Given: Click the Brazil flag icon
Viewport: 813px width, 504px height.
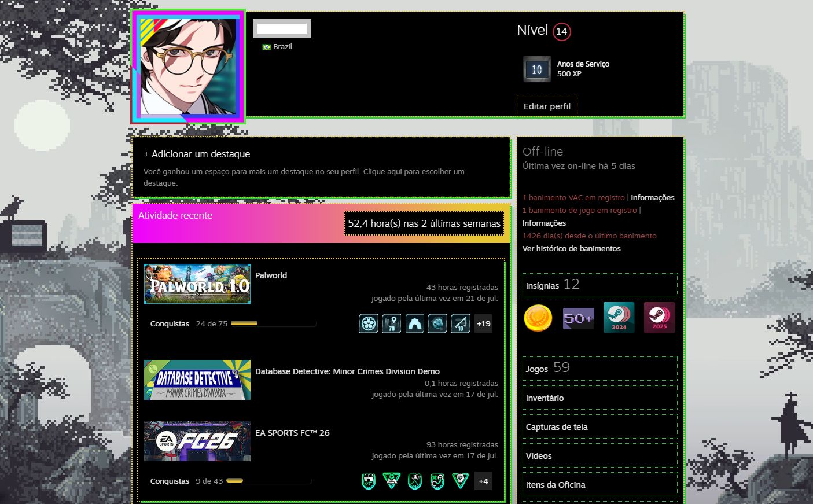Looking at the screenshot, I should tap(267, 47).
